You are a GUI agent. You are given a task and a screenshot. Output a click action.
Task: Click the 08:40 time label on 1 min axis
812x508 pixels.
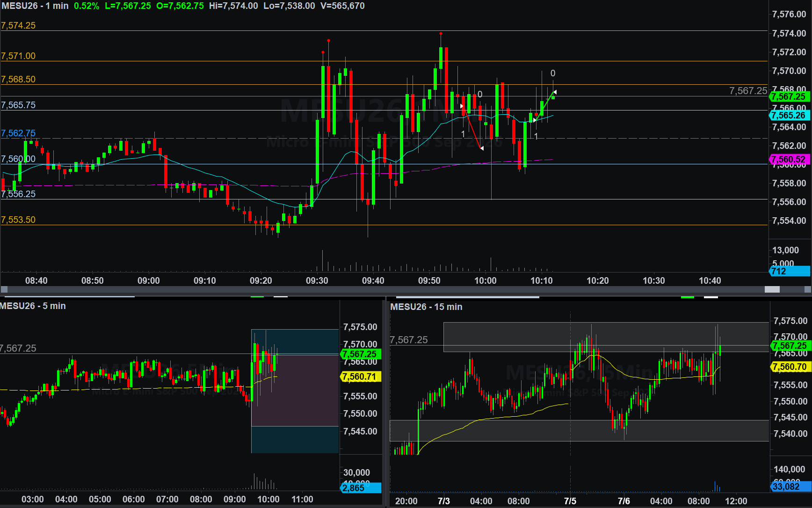pos(36,281)
